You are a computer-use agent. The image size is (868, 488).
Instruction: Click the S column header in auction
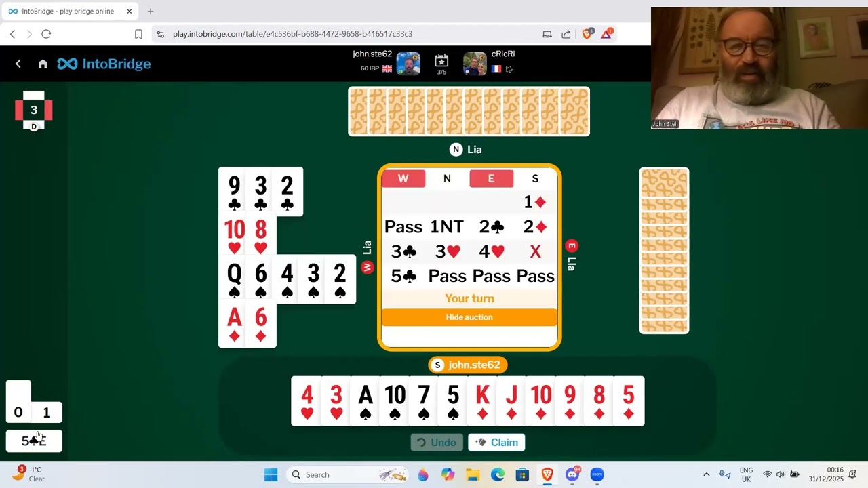(x=535, y=178)
